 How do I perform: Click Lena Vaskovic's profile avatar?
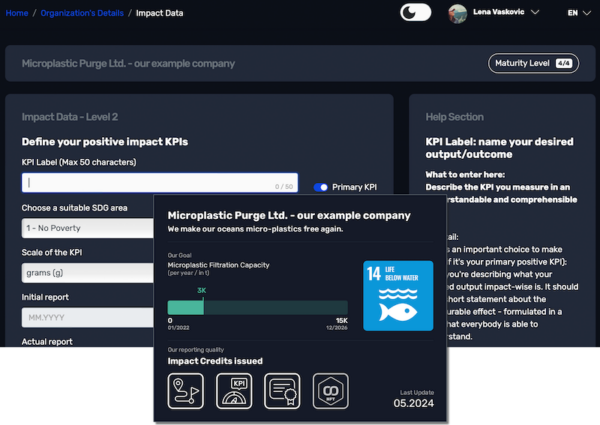tap(457, 13)
